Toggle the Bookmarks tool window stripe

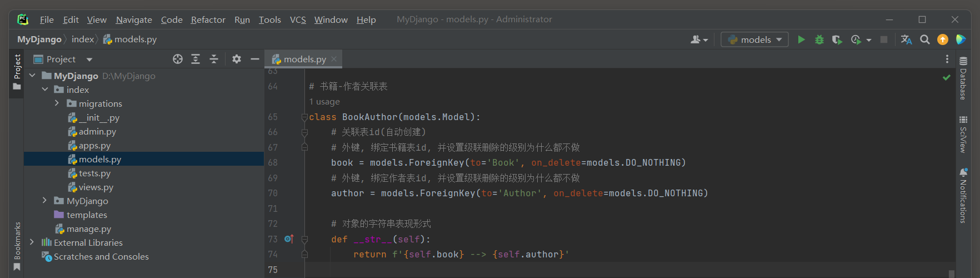click(x=17, y=246)
